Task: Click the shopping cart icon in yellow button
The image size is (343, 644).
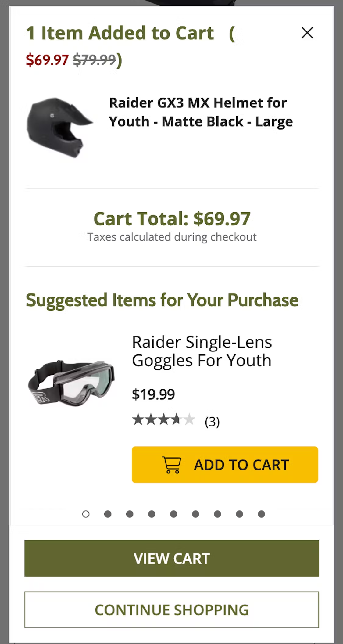Action: (x=172, y=465)
